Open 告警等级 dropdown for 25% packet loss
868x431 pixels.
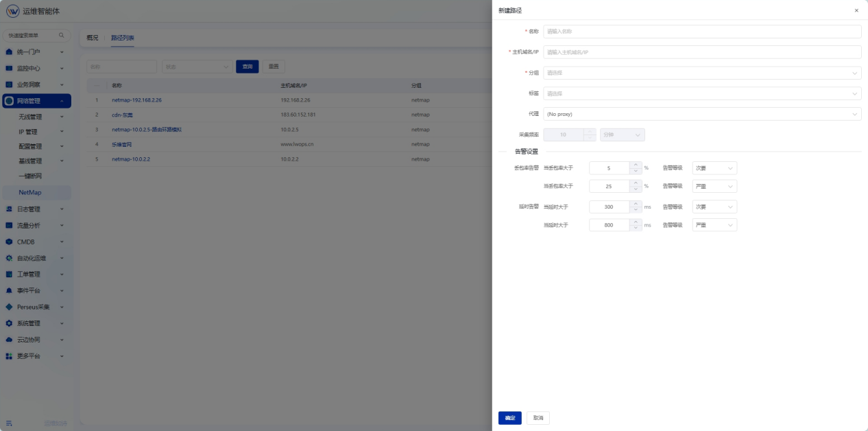pos(714,186)
